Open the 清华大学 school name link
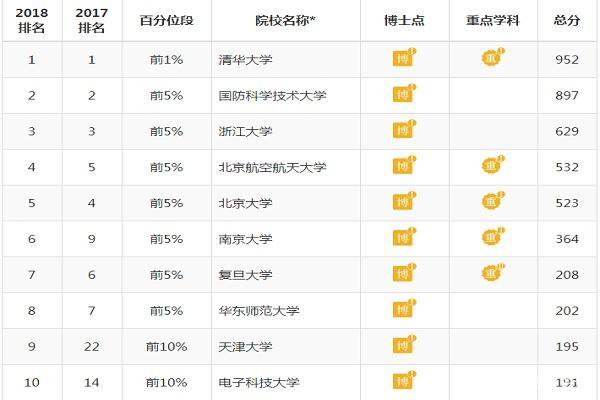Screen dimensions: 600x400 click(x=245, y=60)
